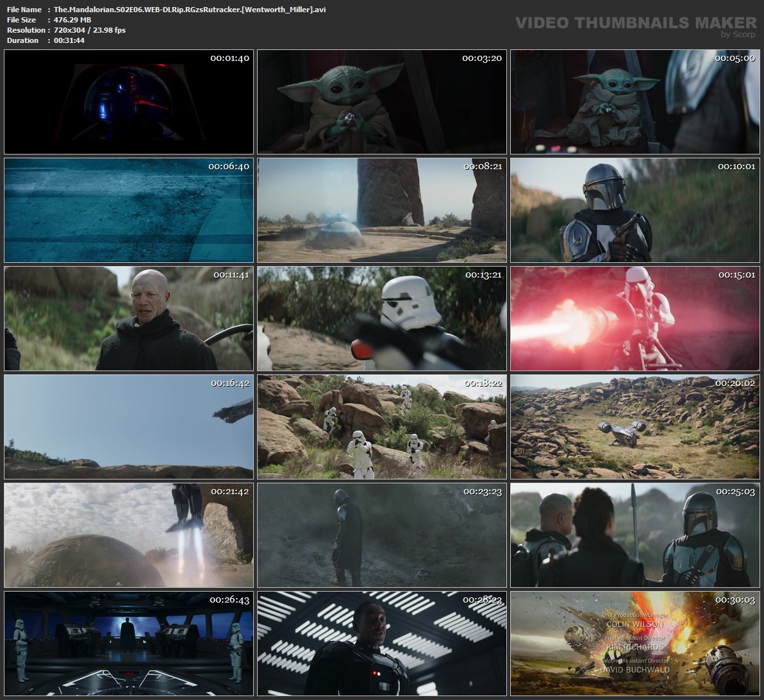This screenshot has width=764, height=700.
Task: Select the thumbnail at 00:05:00
Action: click(x=635, y=101)
